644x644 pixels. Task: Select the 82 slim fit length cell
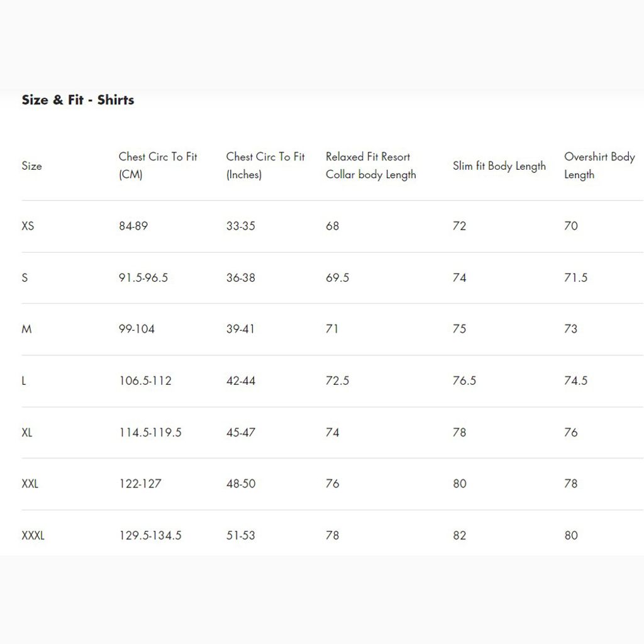tap(460, 536)
